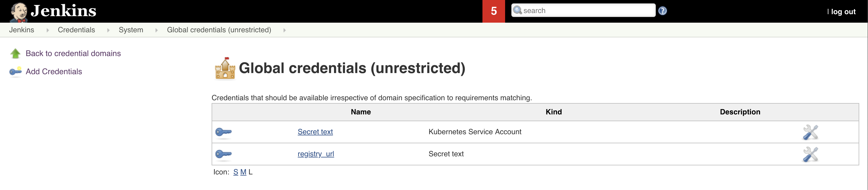Open wrench update icon for Secret text row
Viewport: 868px width, 190px height.
coord(810,132)
